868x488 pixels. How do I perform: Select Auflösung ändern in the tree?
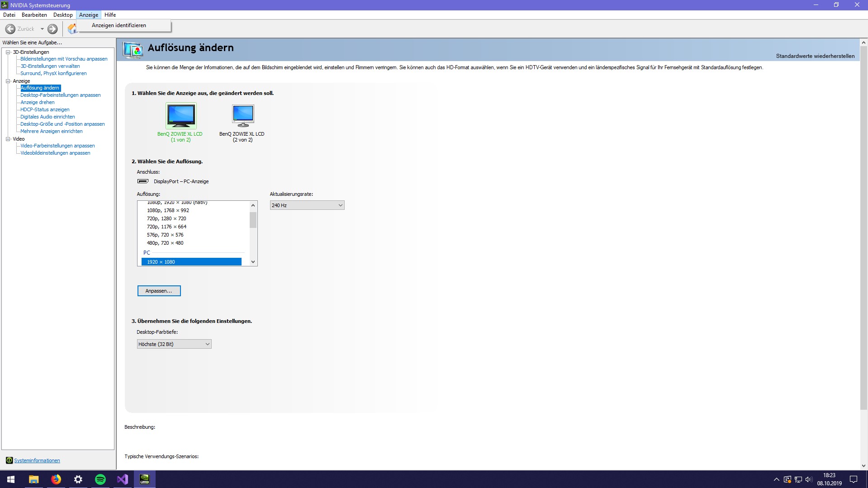coord(40,88)
